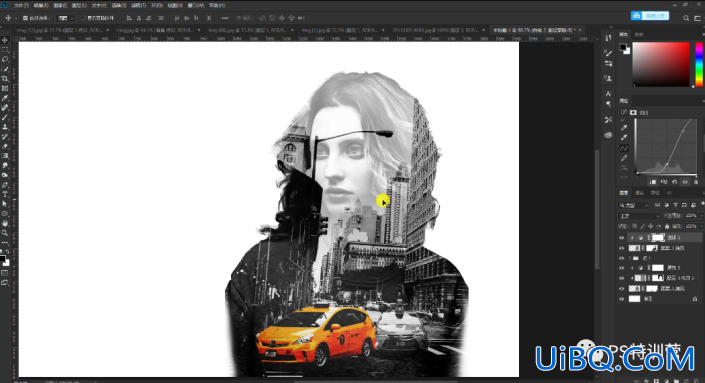Open the layer filter kind dropdown

coord(634,205)
